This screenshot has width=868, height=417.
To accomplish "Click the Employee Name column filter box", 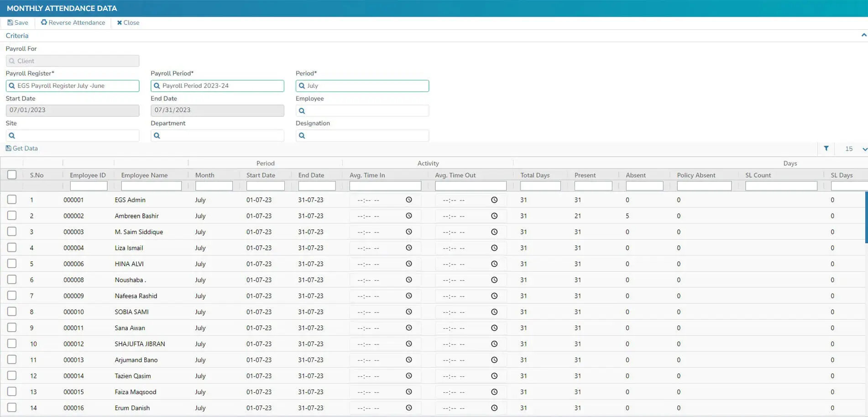I will (151, 186).
